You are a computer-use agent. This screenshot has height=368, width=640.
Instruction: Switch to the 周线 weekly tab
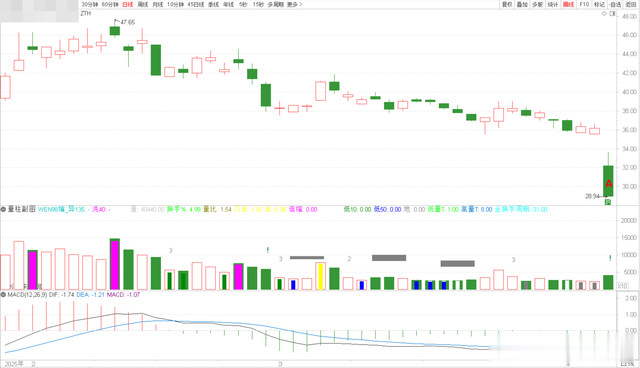(x=143, y=4)
